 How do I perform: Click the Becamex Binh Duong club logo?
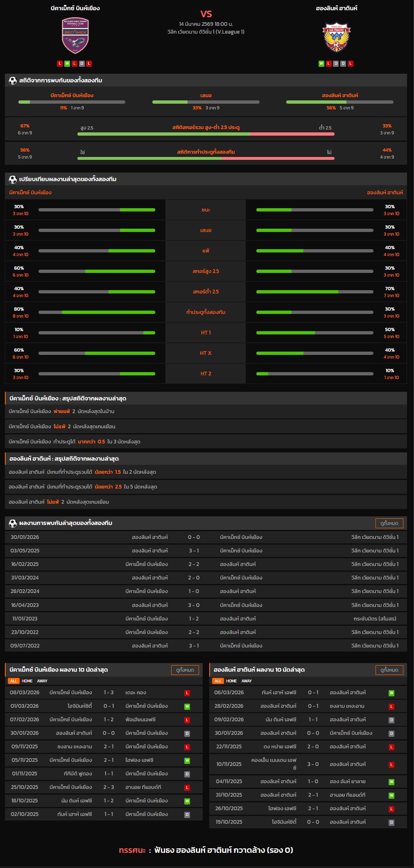[x=75, y=36]
